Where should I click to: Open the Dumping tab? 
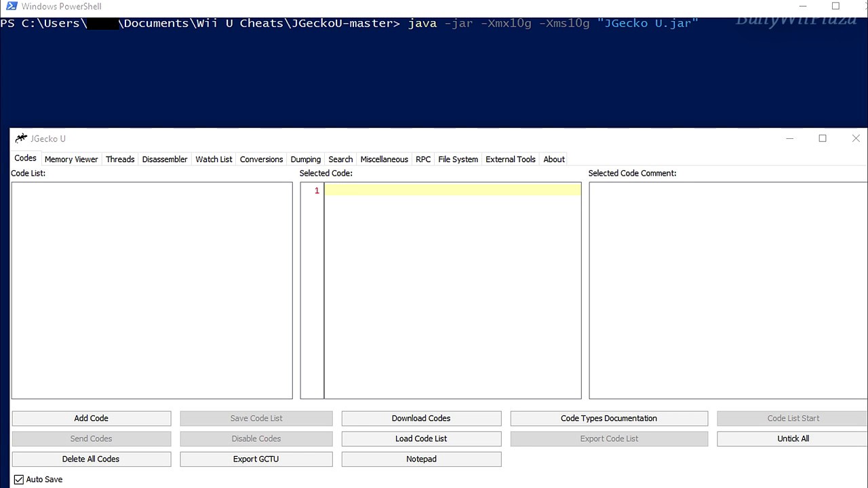coord(306,159)
